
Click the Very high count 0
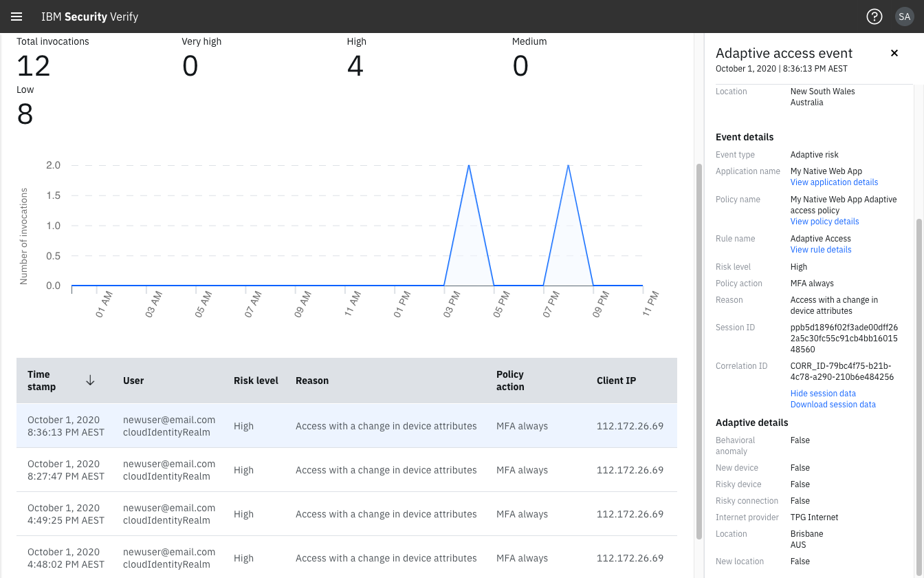coord(190,66)
